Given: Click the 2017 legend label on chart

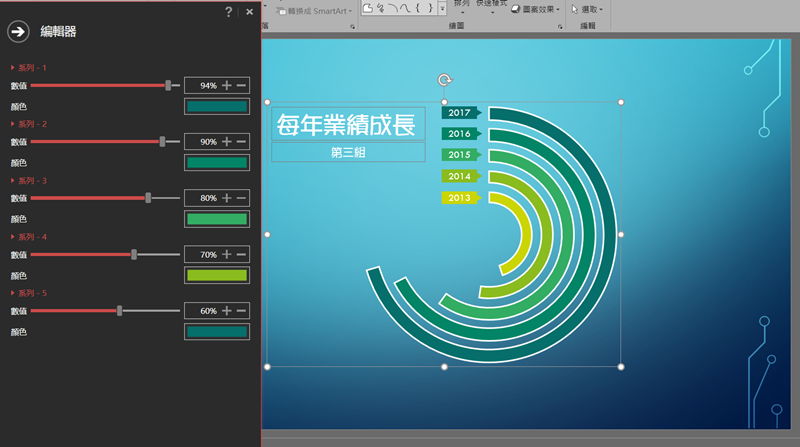Looking at the screenshot, I should tap(460, 113).
